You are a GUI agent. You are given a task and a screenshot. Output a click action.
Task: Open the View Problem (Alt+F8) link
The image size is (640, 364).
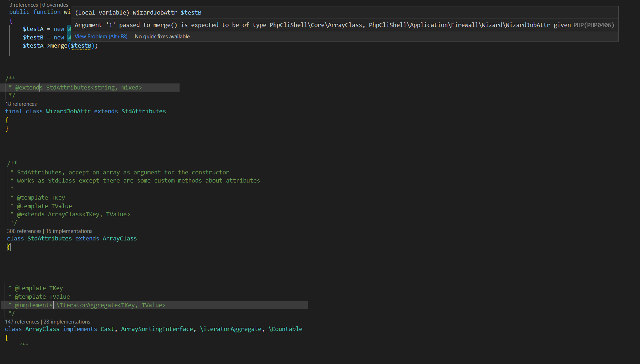101,37
